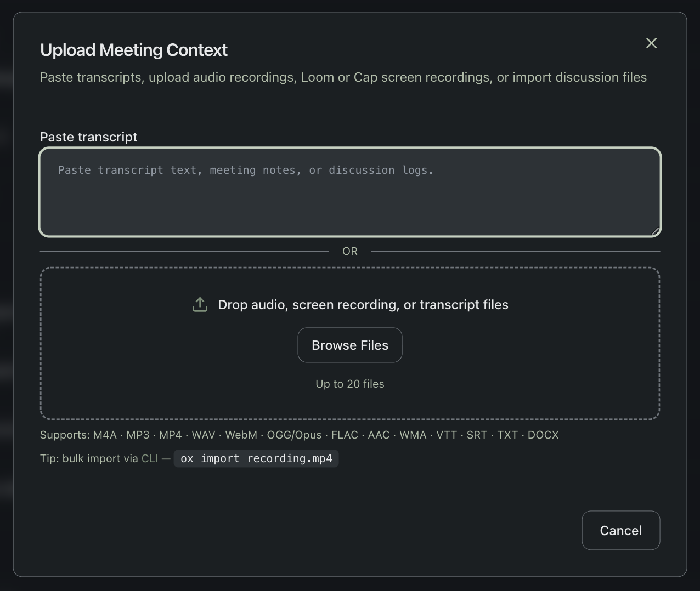
Task: Click the MP4 format label
Action: [x=171, y=435]
